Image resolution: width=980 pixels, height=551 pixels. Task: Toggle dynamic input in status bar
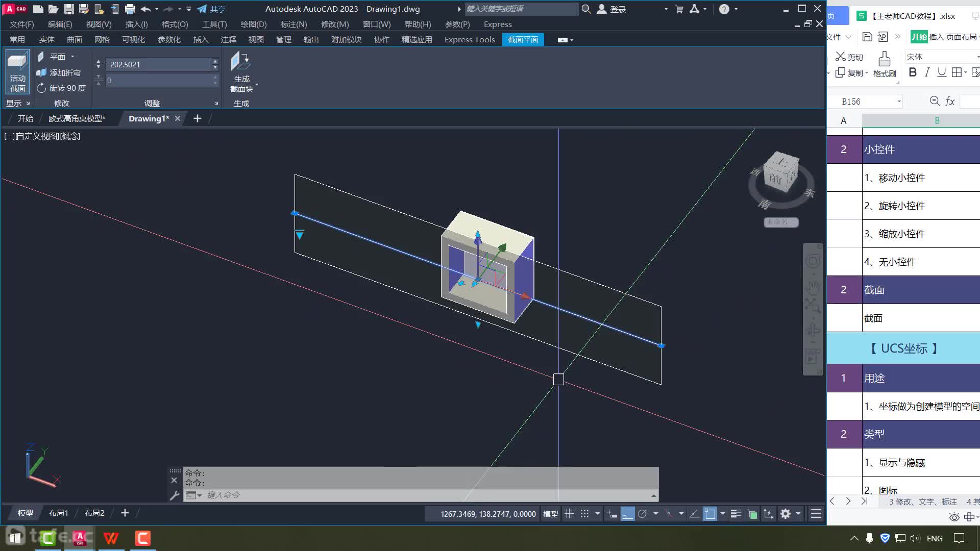pos(612,514)
